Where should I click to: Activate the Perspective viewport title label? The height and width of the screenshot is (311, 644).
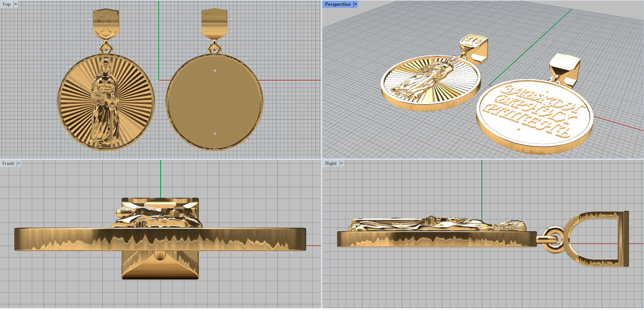click(338, 4)
